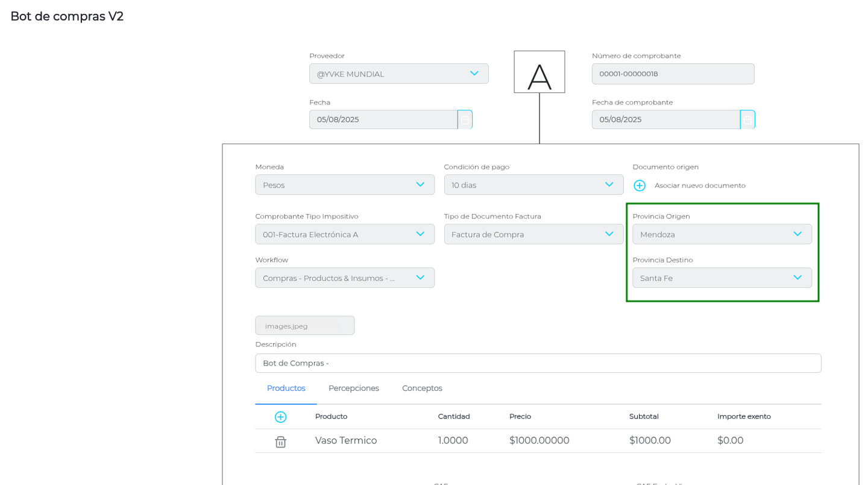The image size is (868, 485).
Task: Delete the Vaso Termico row with trash icon
Action: click(280, 442)
